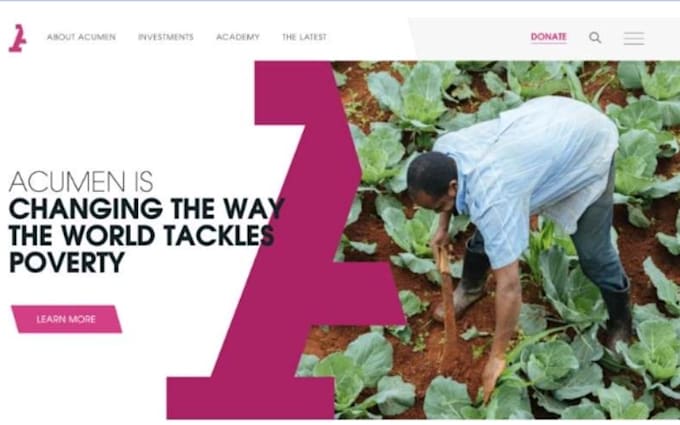
Task: Open the hamburger menu icon
Action: tap(634, 38)
